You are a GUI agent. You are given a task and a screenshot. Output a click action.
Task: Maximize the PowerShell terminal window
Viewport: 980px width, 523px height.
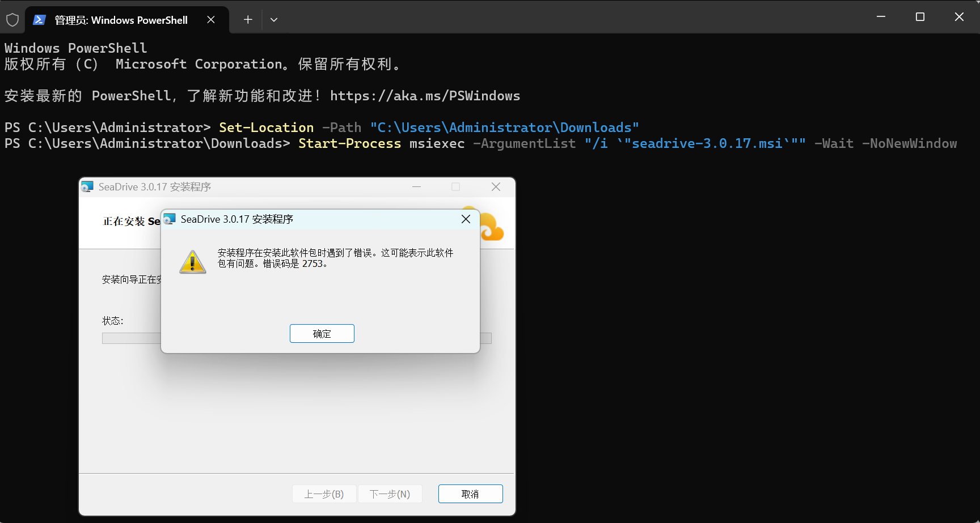[x=920, y=17]
